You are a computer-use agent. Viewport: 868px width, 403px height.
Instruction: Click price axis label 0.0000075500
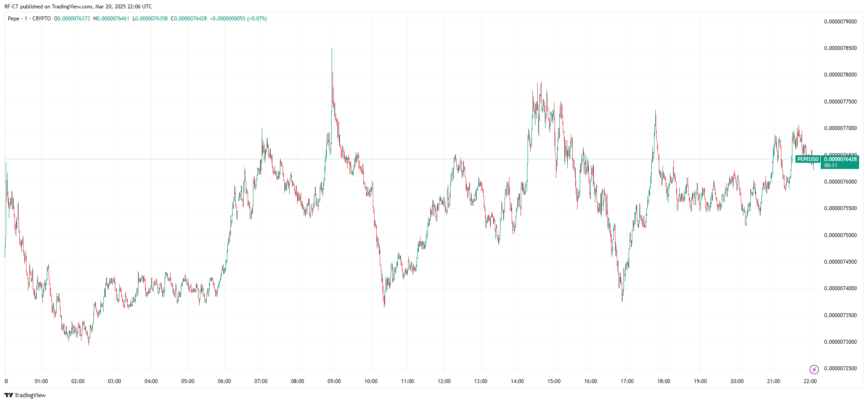(840, 208)
